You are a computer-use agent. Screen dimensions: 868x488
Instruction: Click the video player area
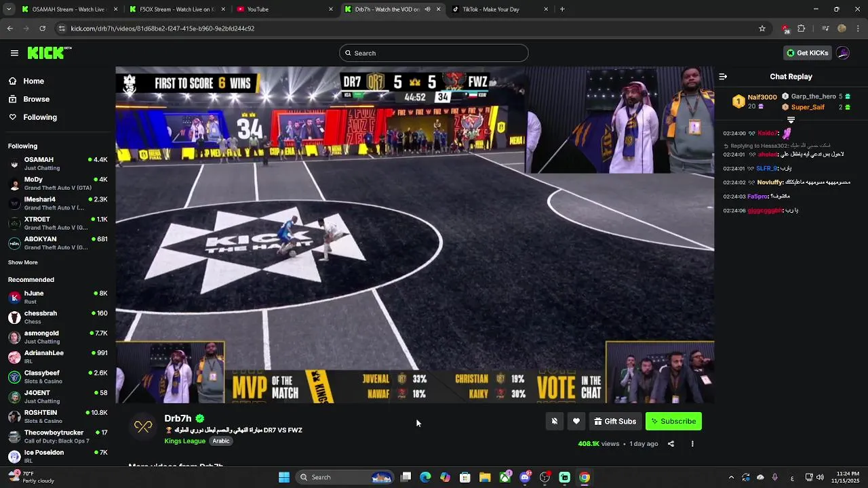point(414,235)
